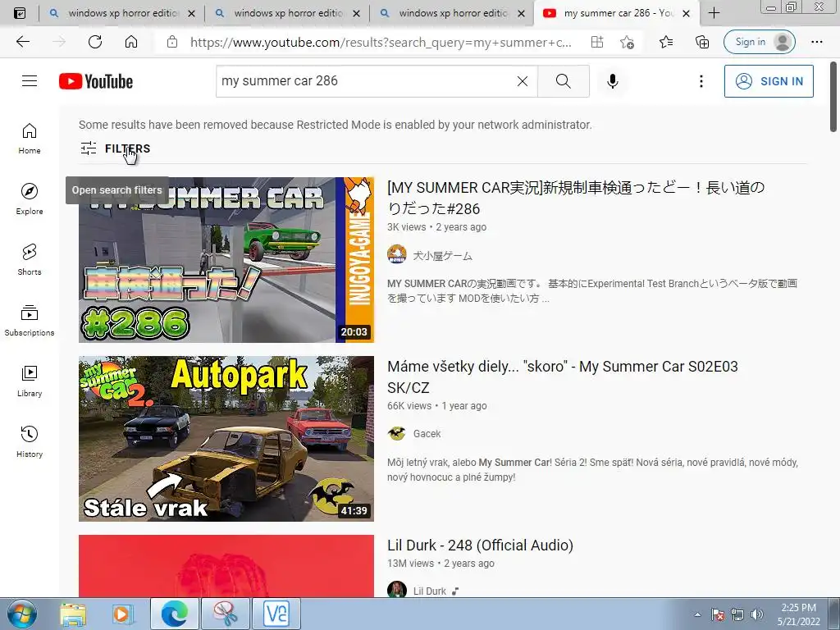Click the SIGN IN button on YouTube
Viewport: 840px width, 630px height.
click(769, 81)
